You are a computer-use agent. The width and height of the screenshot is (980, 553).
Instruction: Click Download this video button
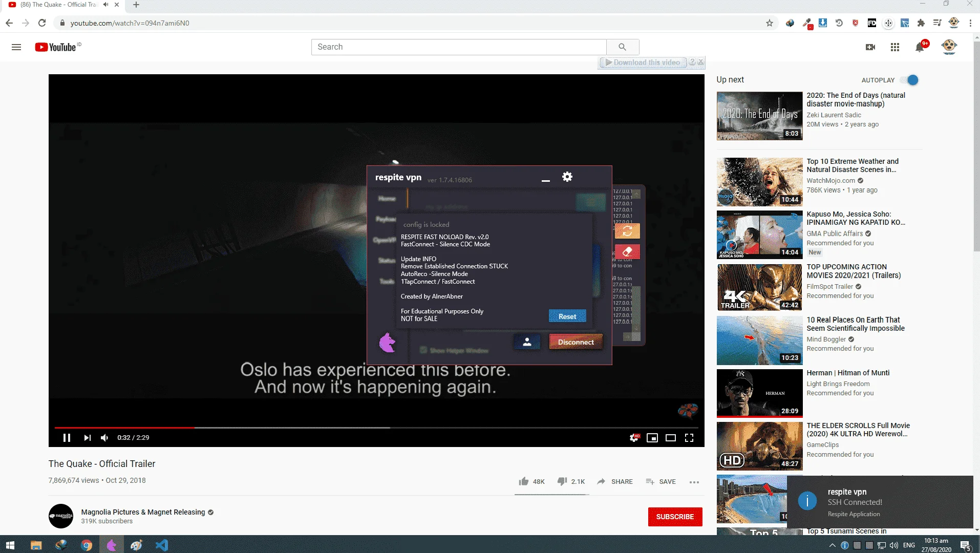(x=643, y=62)
